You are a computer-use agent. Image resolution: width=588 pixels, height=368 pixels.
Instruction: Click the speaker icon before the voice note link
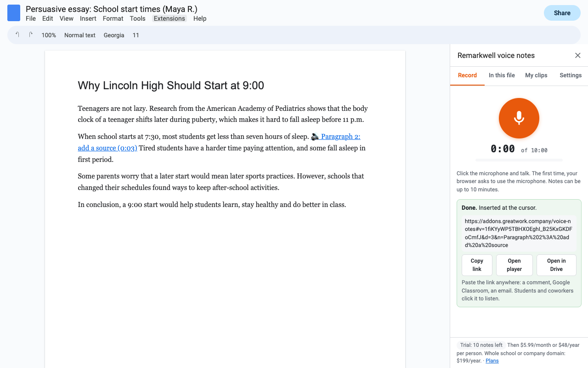(315, 137)
